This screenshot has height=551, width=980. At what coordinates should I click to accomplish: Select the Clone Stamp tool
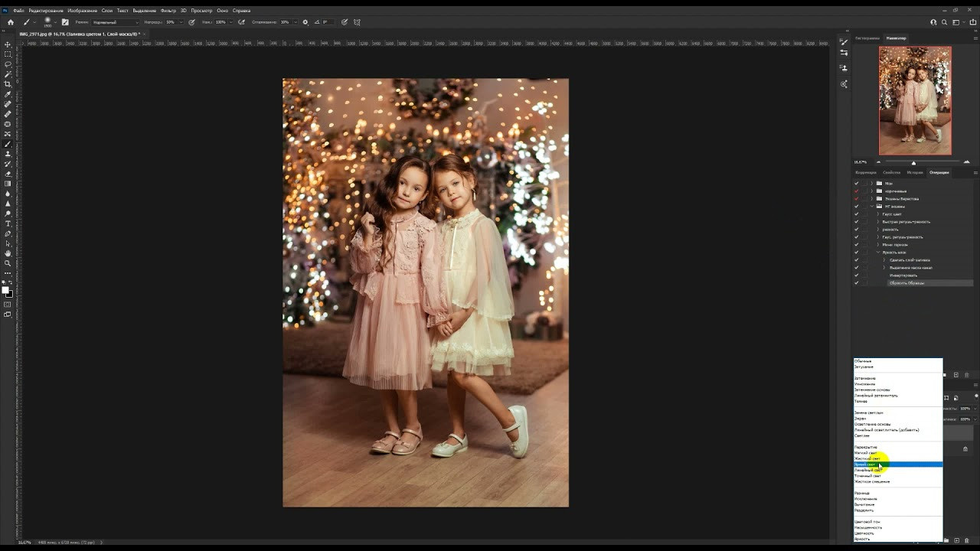tap(8, 154)
